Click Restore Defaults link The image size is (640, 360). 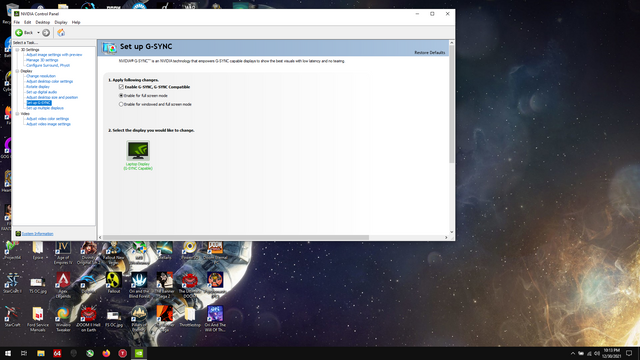click(430, 53)
